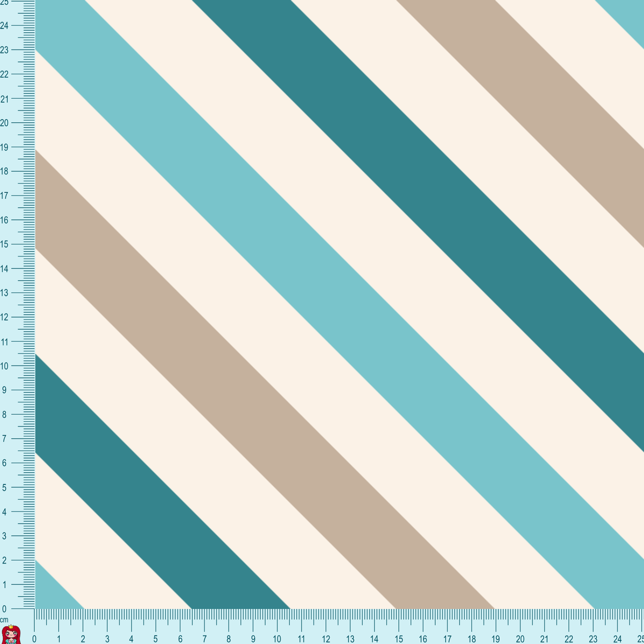Viewport: 644px width, 644px height.
Task: Click "20" on the horizontal ruler
Action: pos(520,639)
